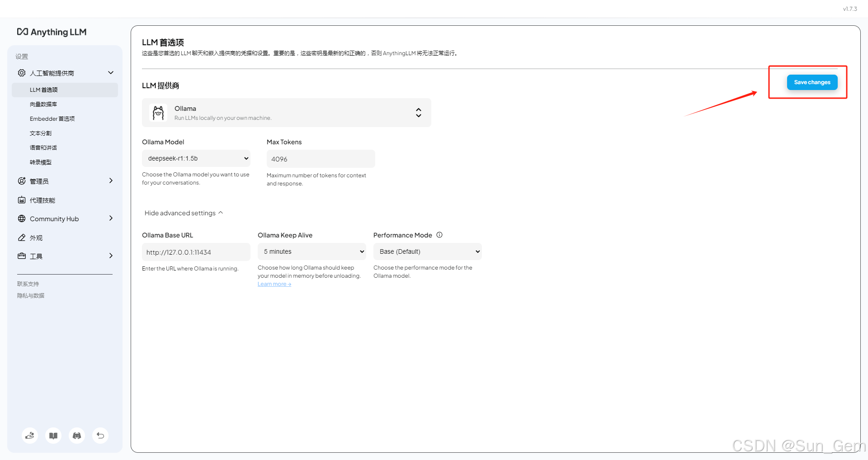Screen dimensions: 868x460
Task: Click the 外观 pencil icon
Action: pyautogui.click(x=22, y=237)
